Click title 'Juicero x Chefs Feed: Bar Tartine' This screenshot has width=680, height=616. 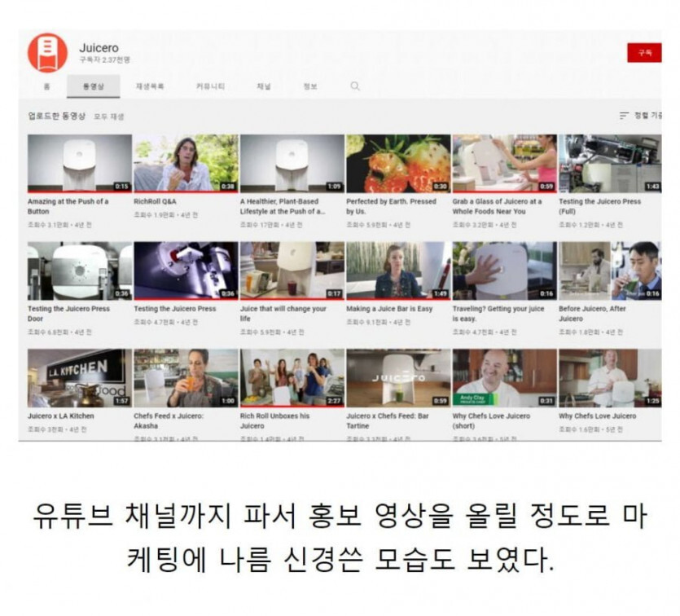click(388, 420)
